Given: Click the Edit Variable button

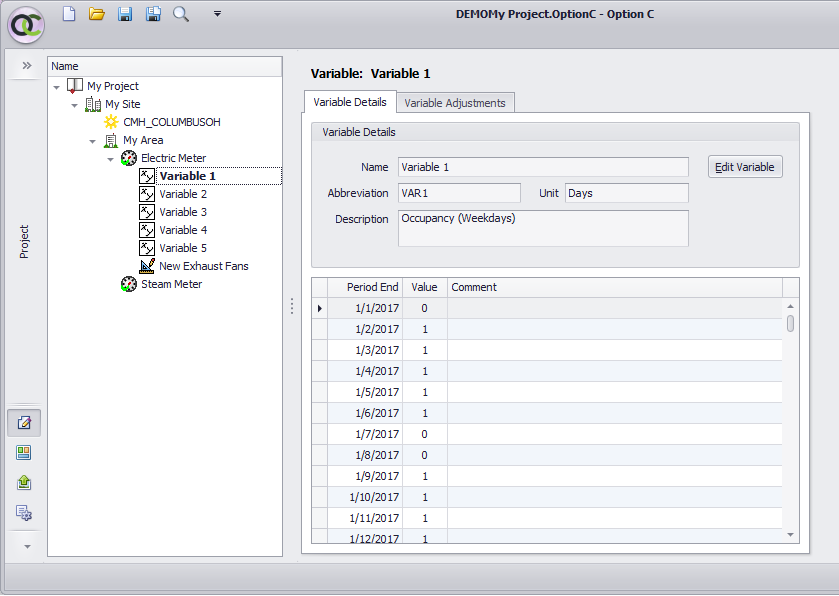Looking at the screenshot, I should tap(745, 167).
